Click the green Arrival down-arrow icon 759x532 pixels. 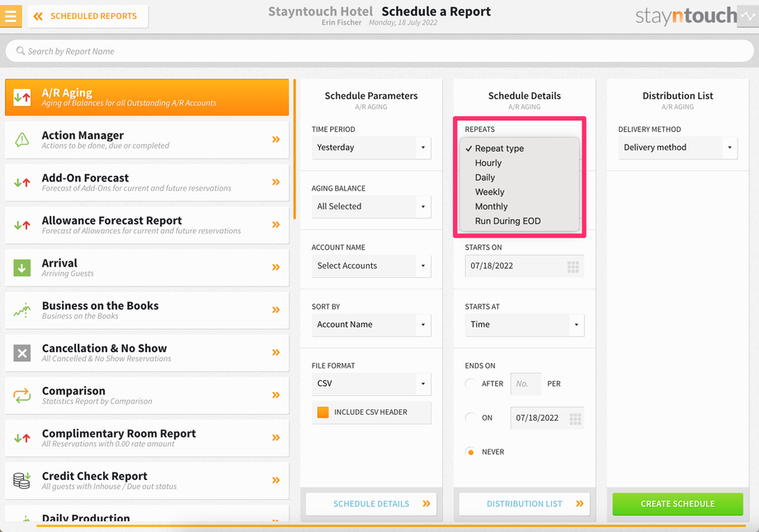click(21, 267)
